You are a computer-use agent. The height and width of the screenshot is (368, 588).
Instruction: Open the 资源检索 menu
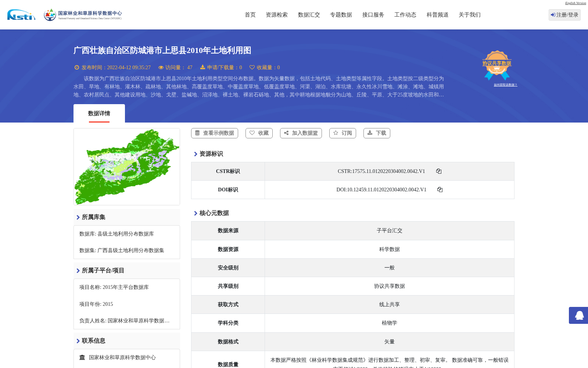coord(277,15)
